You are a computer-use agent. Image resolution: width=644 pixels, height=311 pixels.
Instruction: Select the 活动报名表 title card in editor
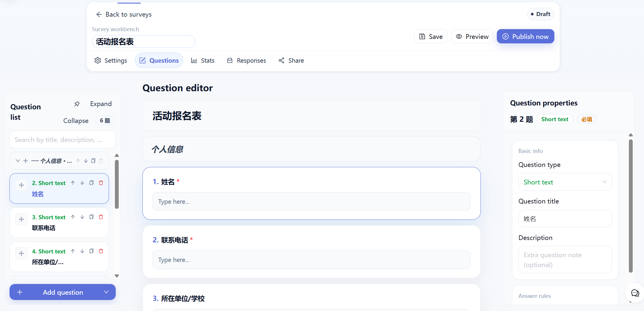click(x=311, y=116)
